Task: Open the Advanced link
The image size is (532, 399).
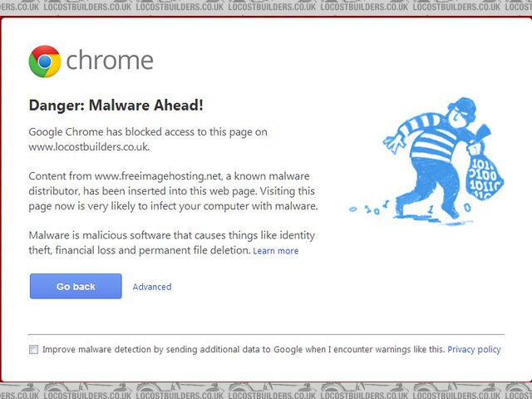Action: pos(152,287)
